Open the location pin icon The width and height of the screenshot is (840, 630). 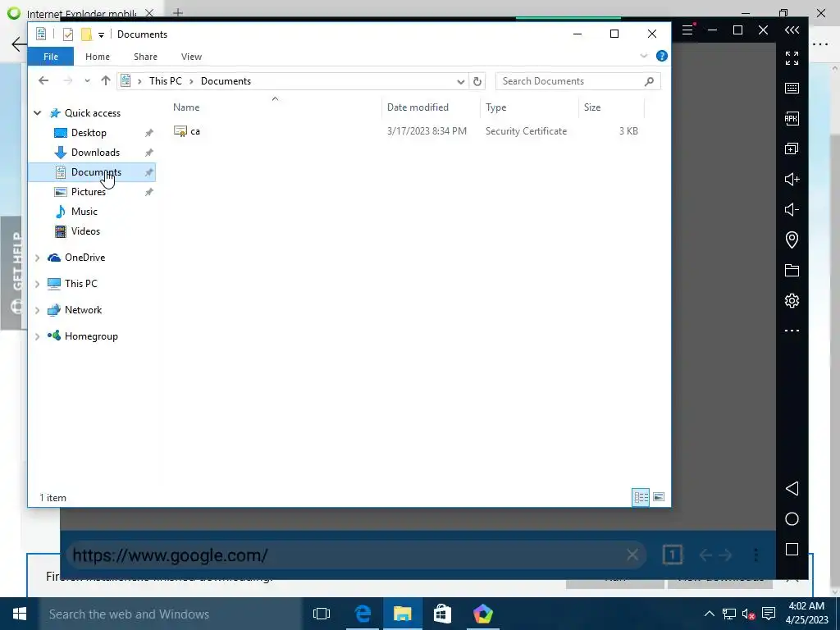[792, 240]
